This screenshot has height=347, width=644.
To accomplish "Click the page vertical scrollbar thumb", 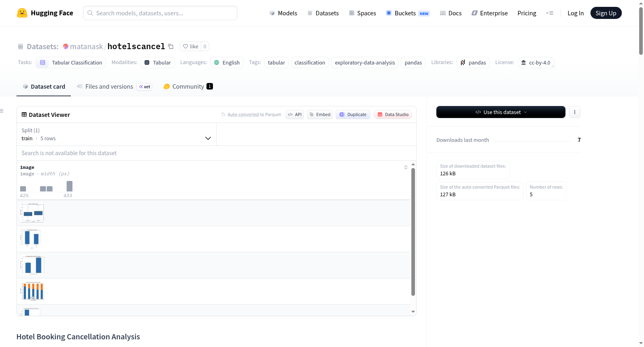I will click(x=641, y=31).
